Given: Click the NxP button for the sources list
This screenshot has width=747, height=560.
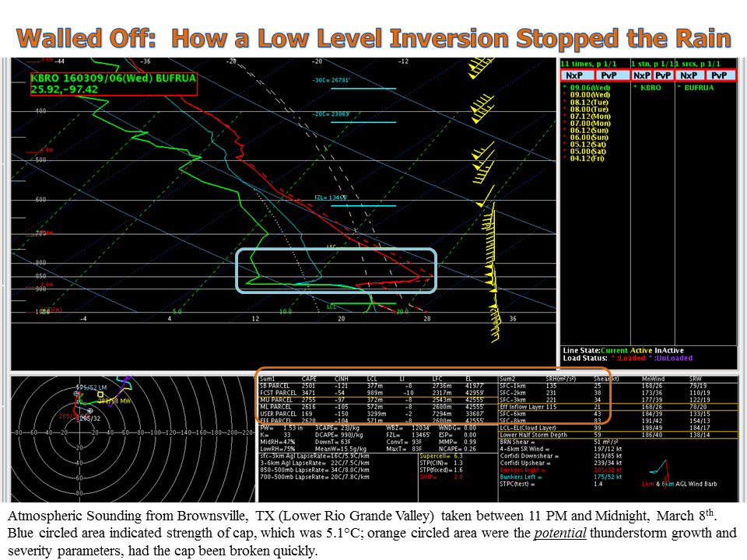Looking at the screenshot, I should 689,75.
